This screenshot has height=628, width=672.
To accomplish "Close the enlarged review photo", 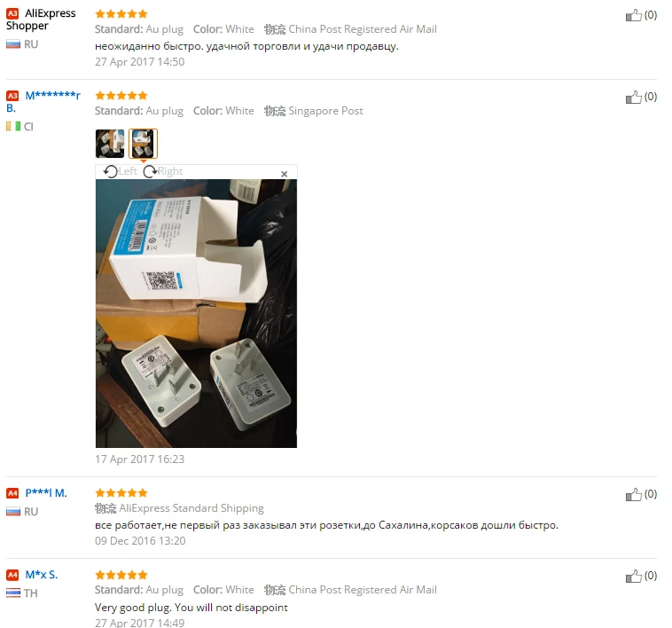I will [285, 174].
